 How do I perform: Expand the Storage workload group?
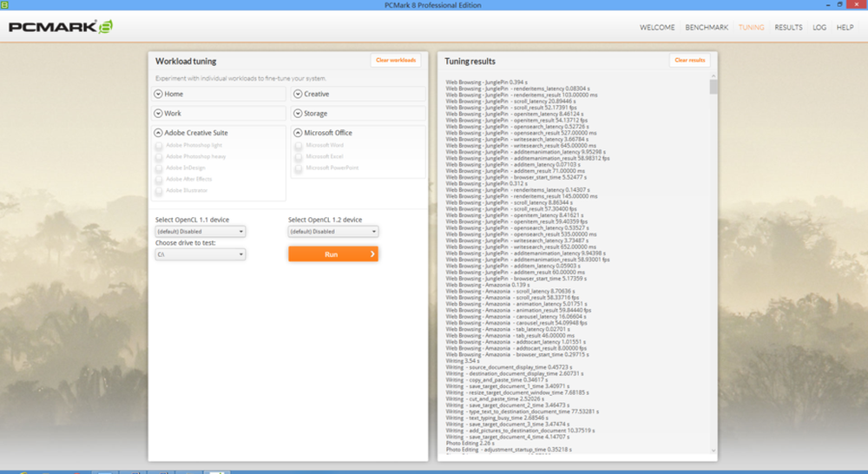(x=358, y=114)
